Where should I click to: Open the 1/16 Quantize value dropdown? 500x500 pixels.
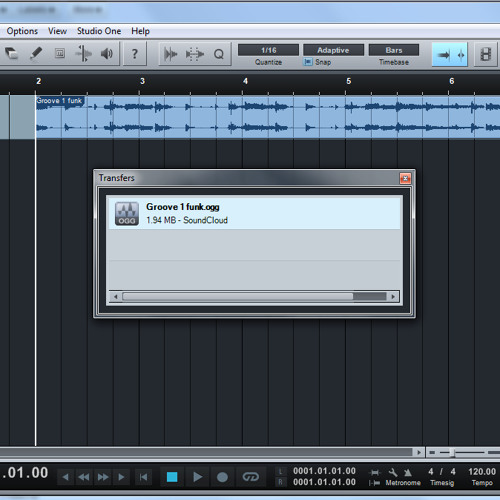268,50
